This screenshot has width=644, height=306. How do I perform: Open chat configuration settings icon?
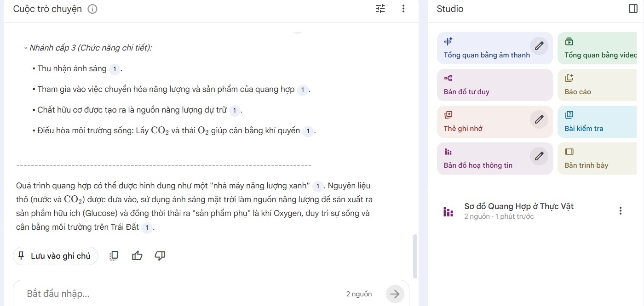[x=380, y=9]
